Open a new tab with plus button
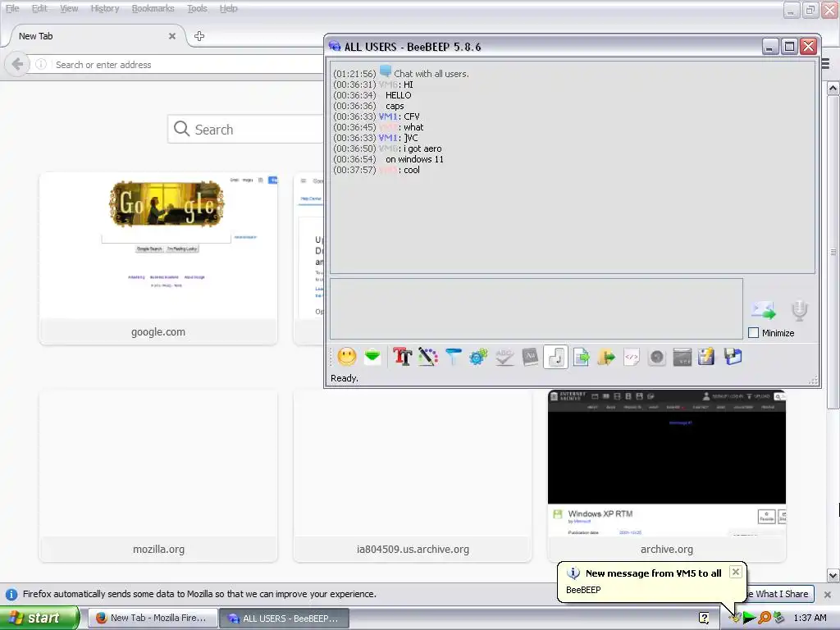 tap(199, 36)
